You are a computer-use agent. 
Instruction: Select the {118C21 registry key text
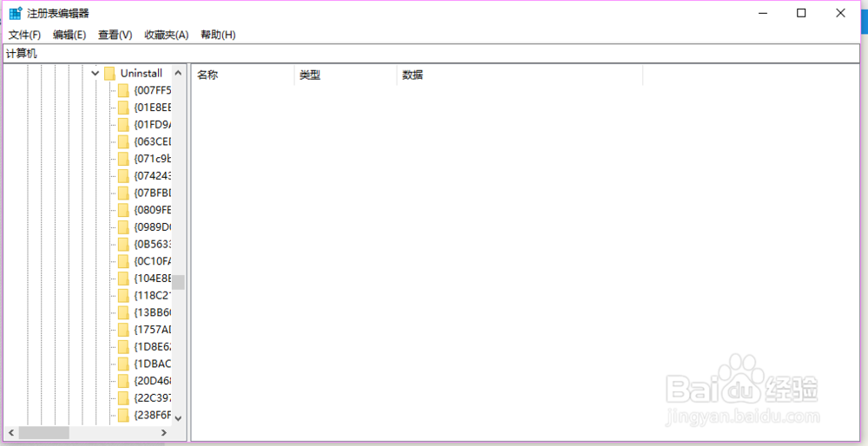pos(153,296)
